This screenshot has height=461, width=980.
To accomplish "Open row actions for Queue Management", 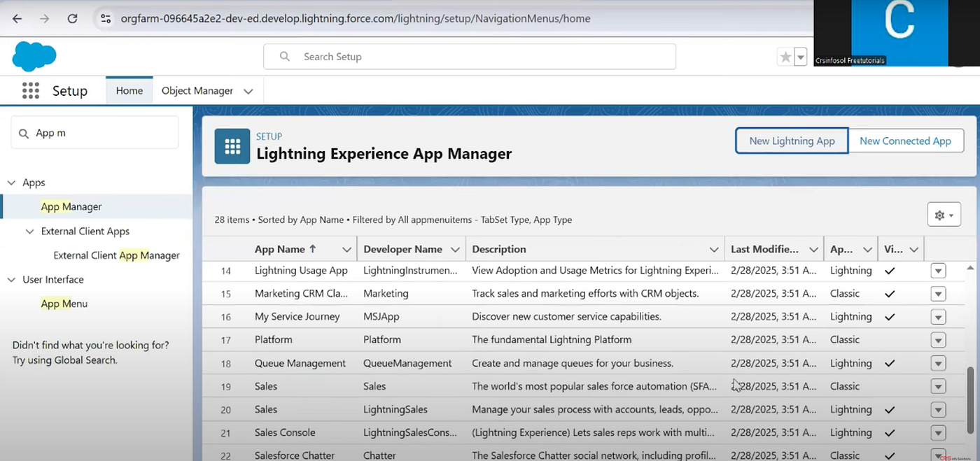I will [938, 364].
